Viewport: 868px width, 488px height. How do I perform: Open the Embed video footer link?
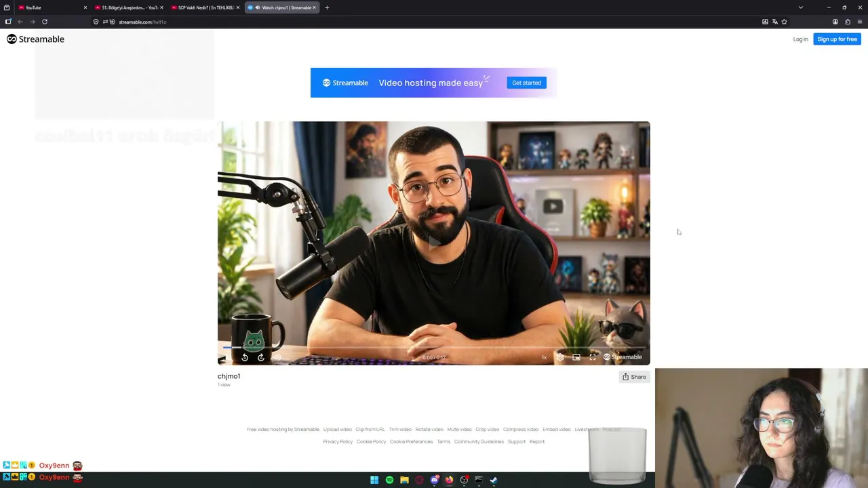[x=557, y=430]
